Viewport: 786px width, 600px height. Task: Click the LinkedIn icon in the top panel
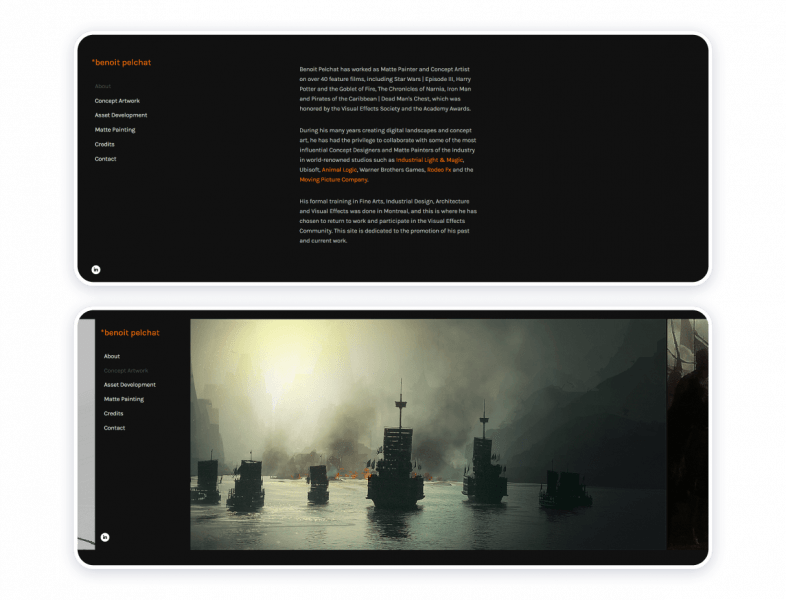96,270
